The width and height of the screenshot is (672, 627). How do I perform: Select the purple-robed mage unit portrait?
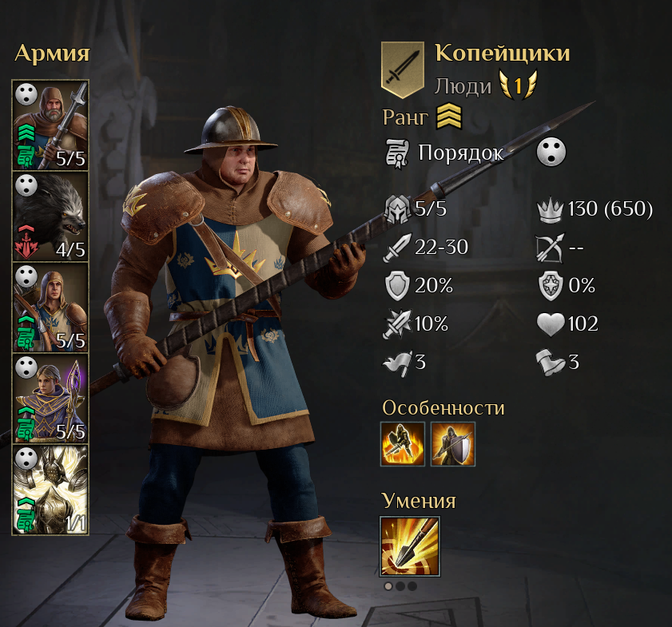coord(50,398)
